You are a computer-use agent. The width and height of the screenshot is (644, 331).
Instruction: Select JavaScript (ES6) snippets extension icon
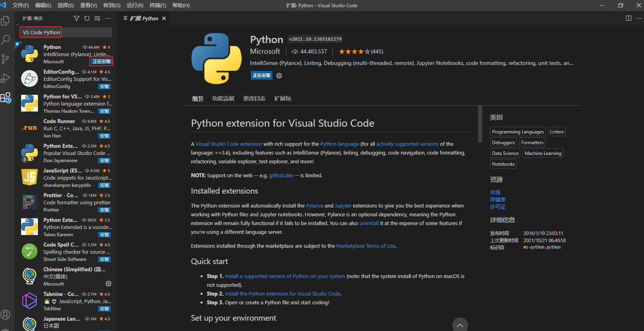[30, 177]
